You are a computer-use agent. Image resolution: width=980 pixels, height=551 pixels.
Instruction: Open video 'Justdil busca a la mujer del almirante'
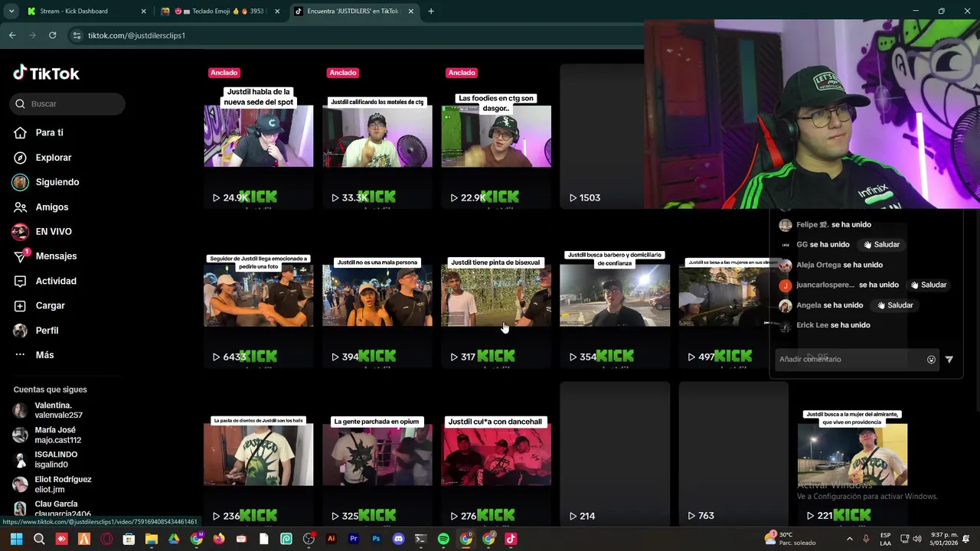(x=852, y=455)
